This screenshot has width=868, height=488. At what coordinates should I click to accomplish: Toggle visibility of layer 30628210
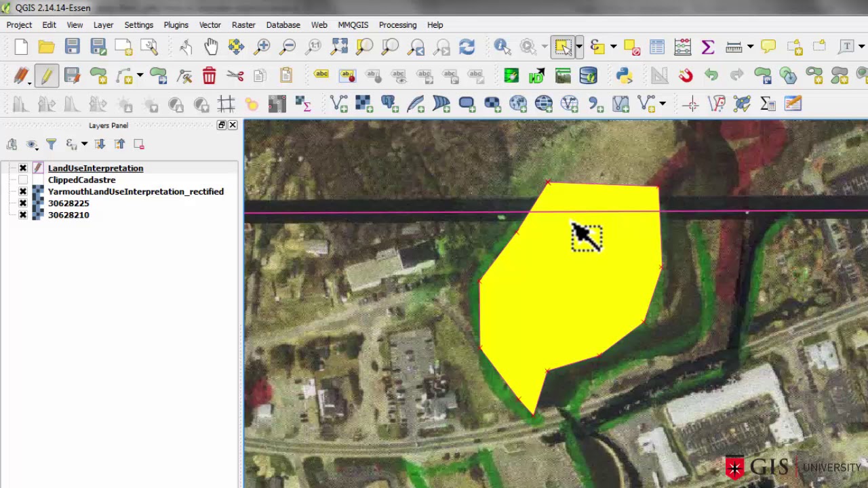pos(23,215)
